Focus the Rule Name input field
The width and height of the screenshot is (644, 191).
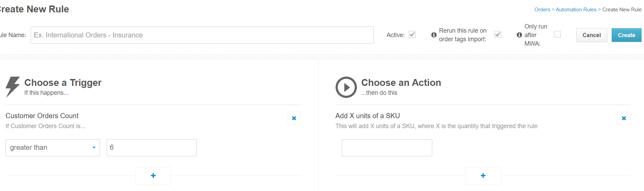point(202,35)
